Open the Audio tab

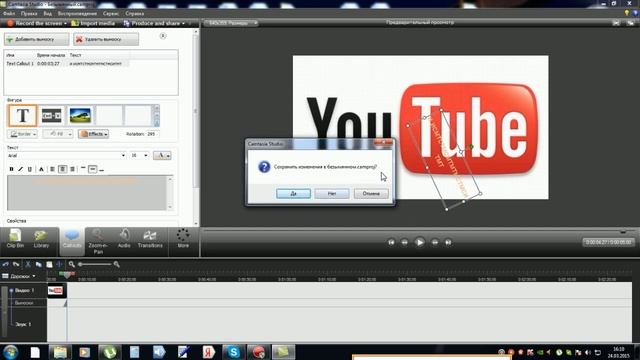(x=124, y=239)
